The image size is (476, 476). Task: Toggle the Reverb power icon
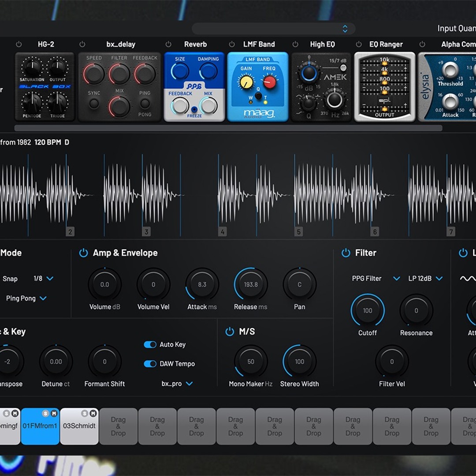[168, 44]
